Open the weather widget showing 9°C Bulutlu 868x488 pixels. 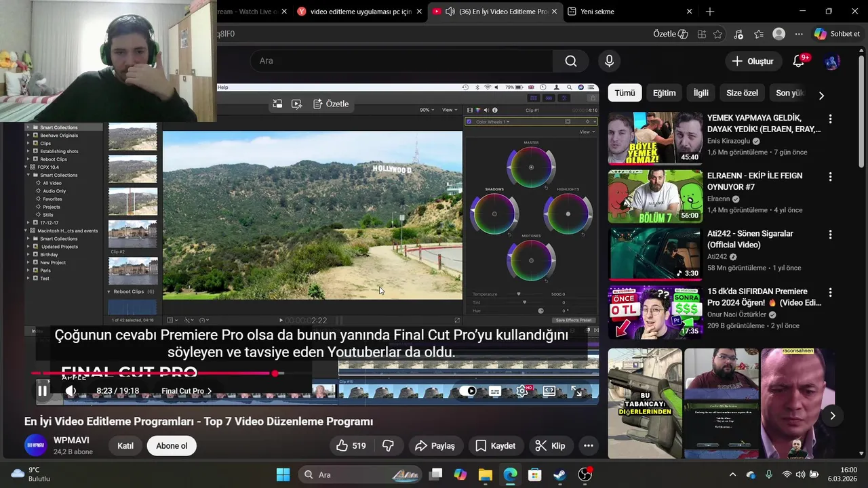(x=31, y=474)
